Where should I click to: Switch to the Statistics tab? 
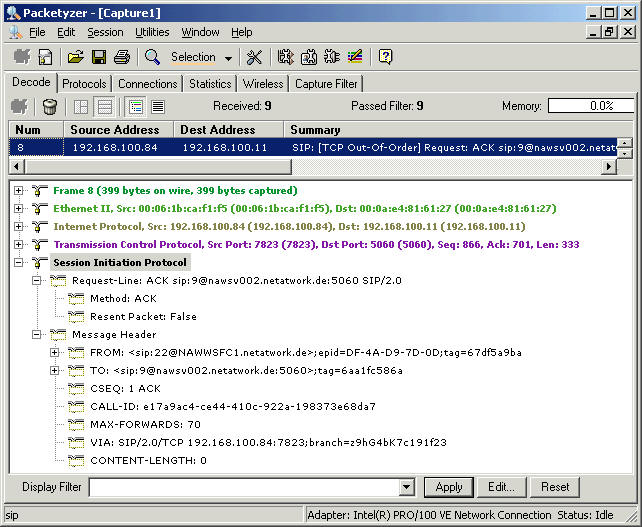coord(210,84)
